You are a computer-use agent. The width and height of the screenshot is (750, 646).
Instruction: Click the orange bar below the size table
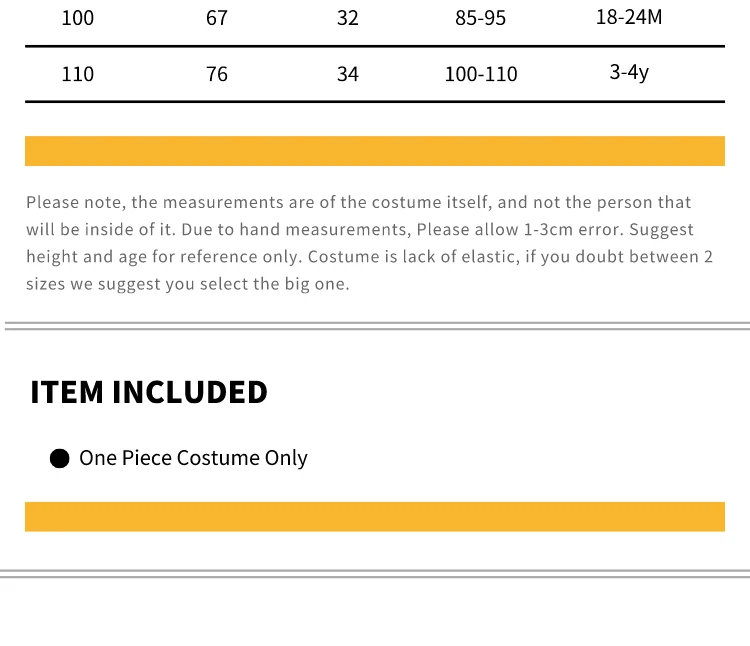pyautogui.click(x=375, y=151)
